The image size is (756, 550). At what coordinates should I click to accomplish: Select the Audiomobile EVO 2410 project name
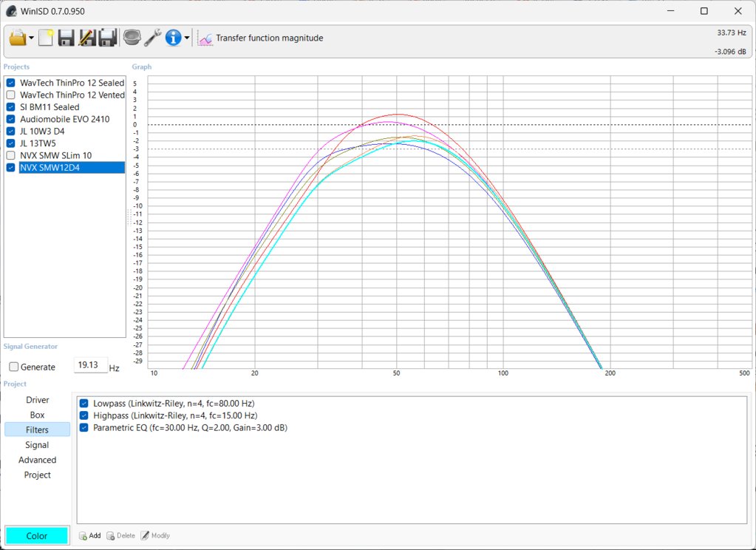point(64,119)
